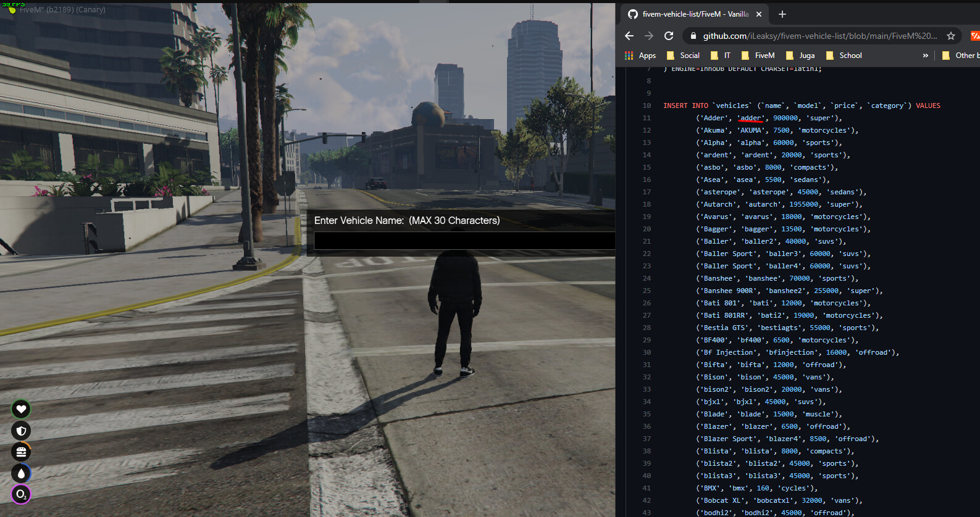Click the 'Blazer Sport' blazer4 row
The height and width of the screenshot is (517, 980).
(787, 439)
